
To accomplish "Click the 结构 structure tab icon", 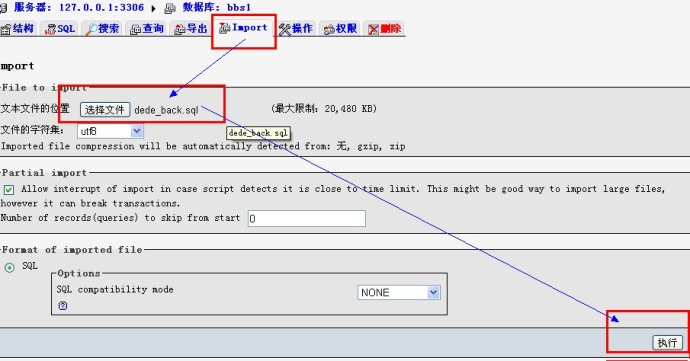I will (6, 29).
